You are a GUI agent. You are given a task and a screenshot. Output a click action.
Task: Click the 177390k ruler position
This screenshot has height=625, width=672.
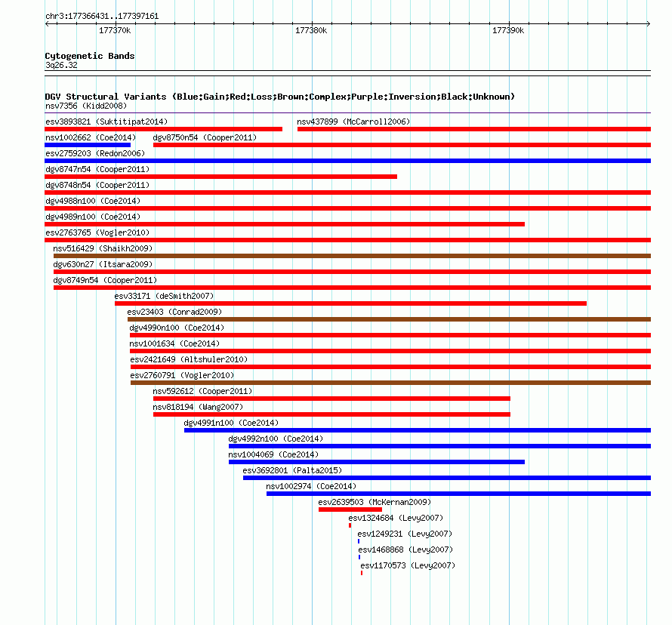(x=508, y=30)
